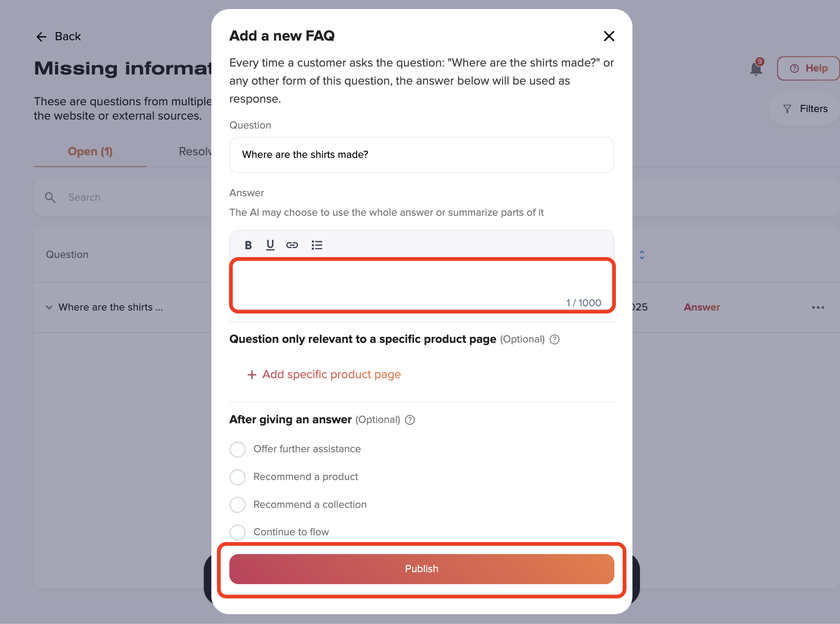
Task: Add a bulleted list to answer
Action: point(317,245)
